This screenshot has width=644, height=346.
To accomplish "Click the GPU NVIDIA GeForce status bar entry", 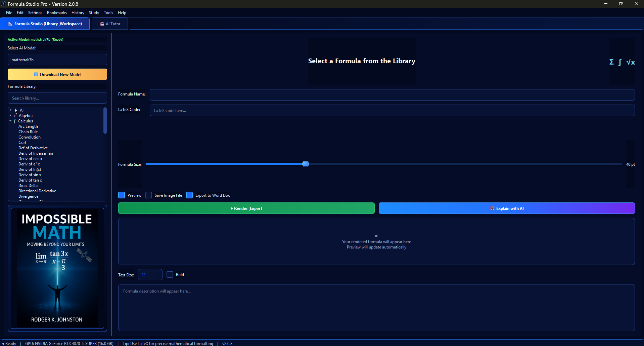I will [x=69, y=343].
